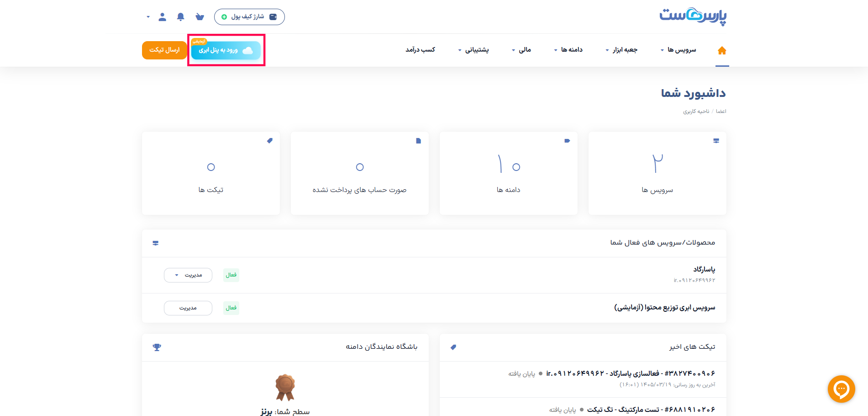Open the جعبه ابزار menu
This screenshot has width=868, height=416.
point(621,50)
